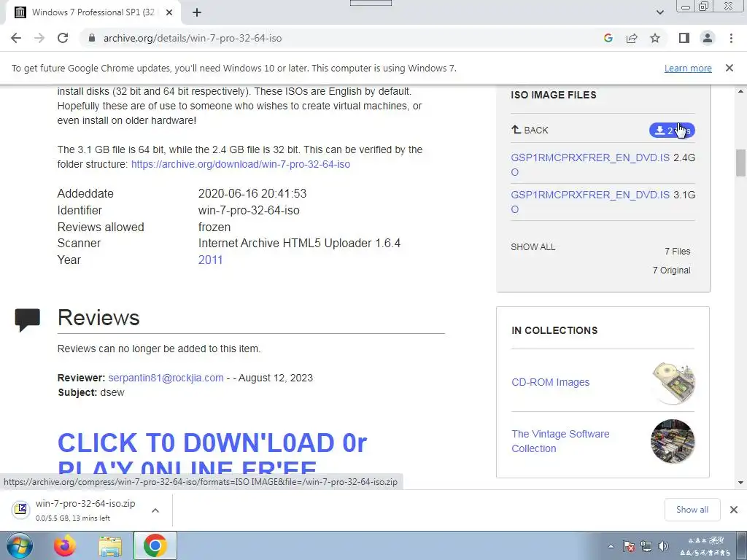Launch Firefox from the taskbar
Screen dimensions: 747x560
(65, 546)
